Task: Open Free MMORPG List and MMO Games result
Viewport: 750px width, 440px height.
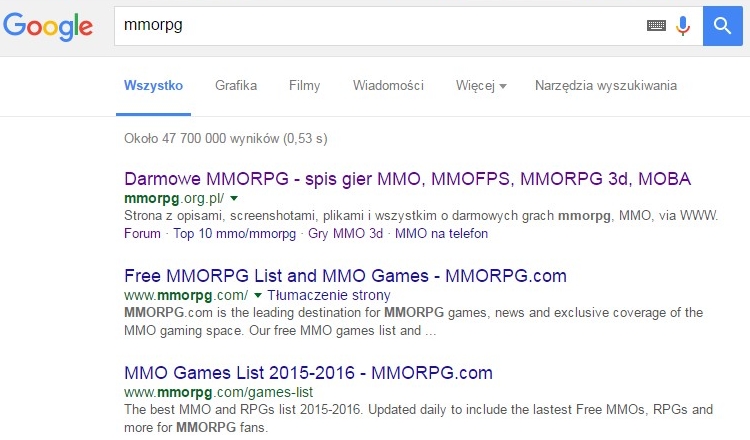Action: [x=345, y=276]
